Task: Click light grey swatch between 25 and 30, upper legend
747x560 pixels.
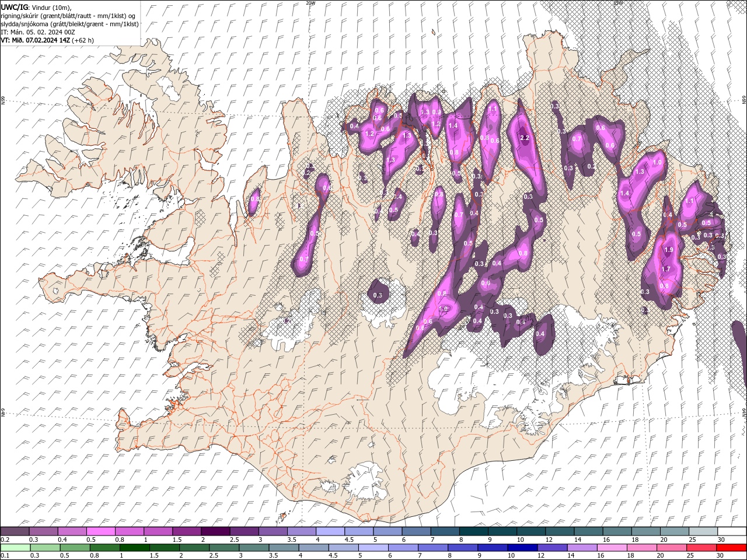Action: (703, 531)
